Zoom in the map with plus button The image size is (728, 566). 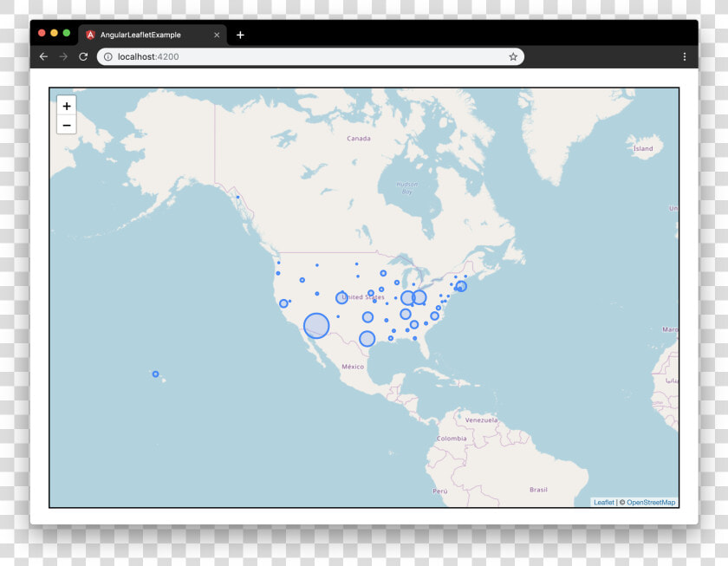67,106
